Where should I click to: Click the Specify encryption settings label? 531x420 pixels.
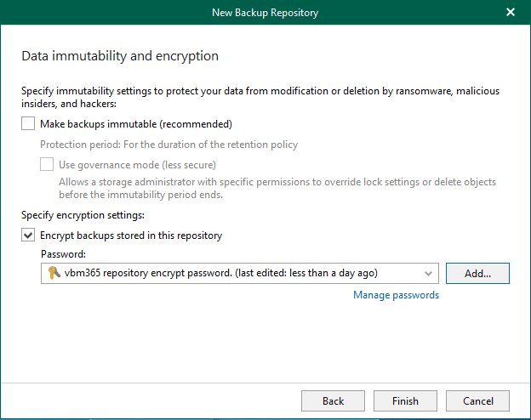(83, 216)
